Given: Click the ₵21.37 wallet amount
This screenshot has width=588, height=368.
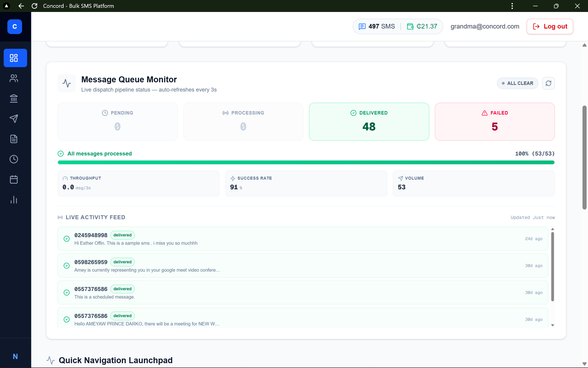Looking at the screenshot, I should (x=427, y=26).
